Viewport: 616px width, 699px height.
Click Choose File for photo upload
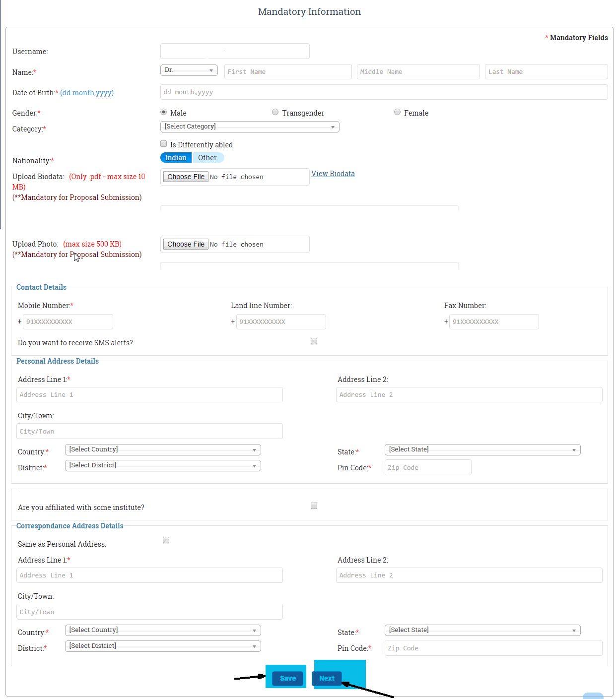coord(186,245)
